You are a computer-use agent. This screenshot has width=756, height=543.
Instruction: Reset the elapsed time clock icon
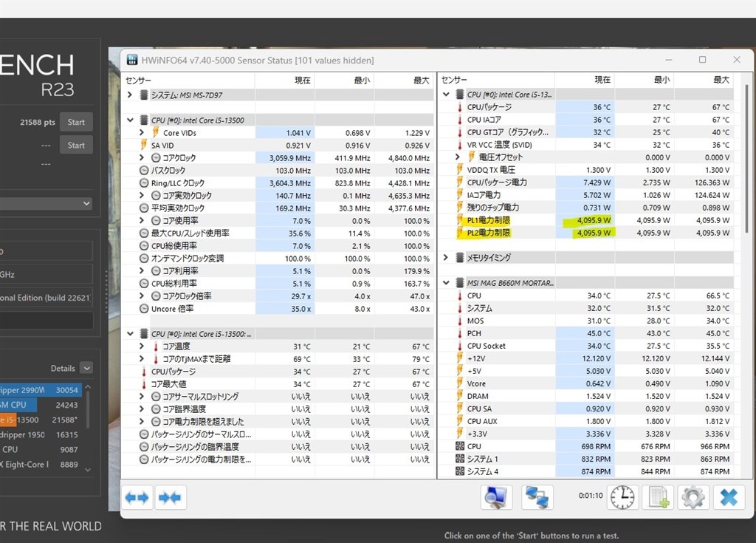point(622,497)
